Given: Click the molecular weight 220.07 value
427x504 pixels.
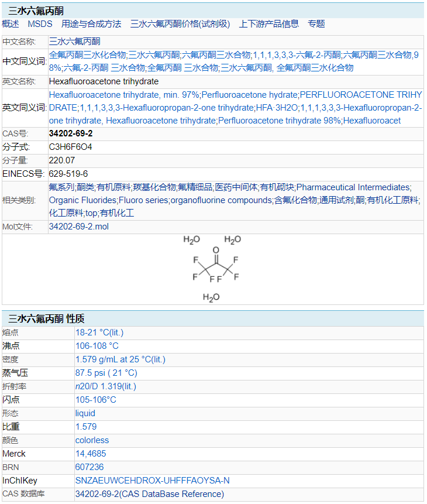Looking at the screenshot, I should click(x=61, y=160).
